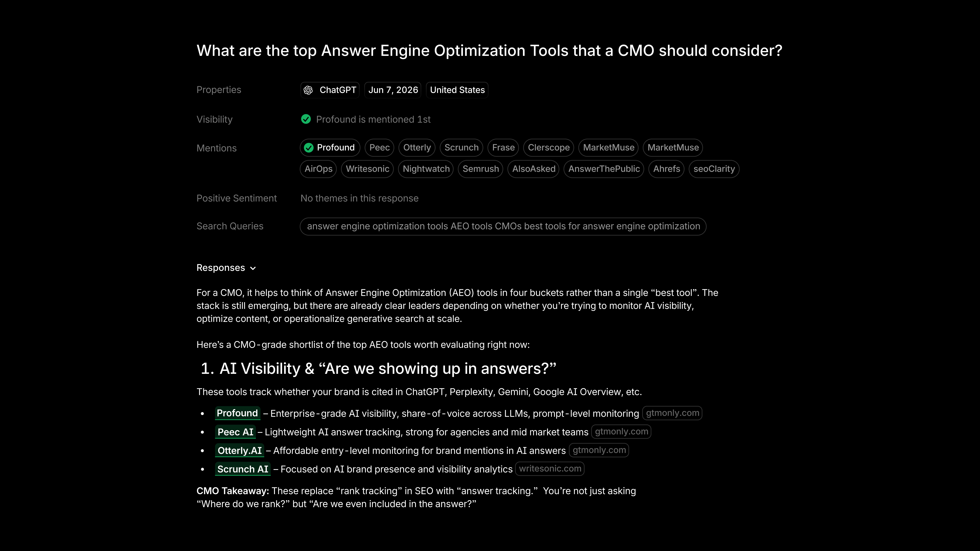Click the seoClarity mention tag
This screenshot has height=551, width=980.
714,169
